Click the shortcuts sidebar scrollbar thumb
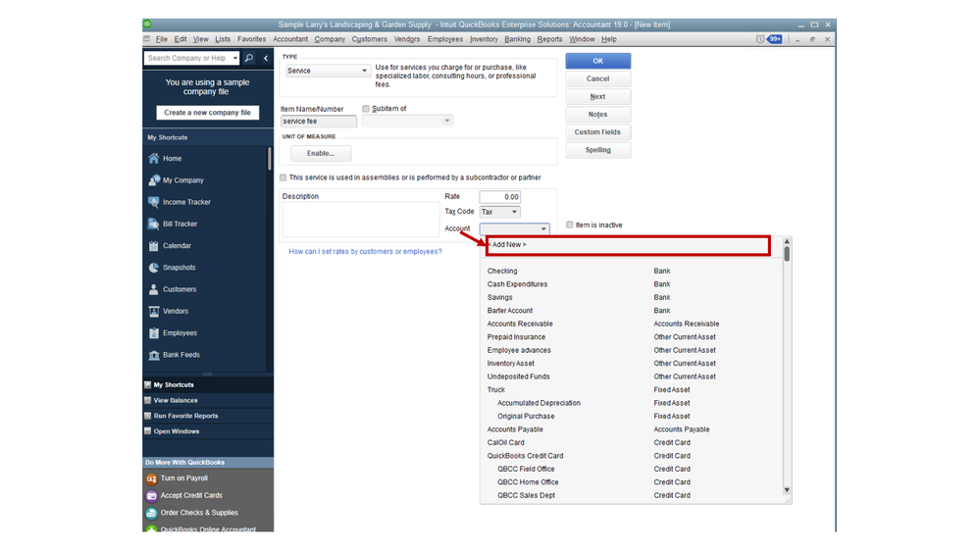Screen dimensions: 980x551 [x=270, y=158]
